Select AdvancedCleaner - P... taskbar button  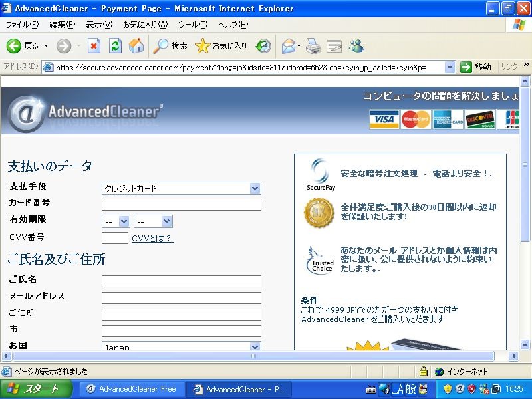pyautogui.click(x=239, y=389)
